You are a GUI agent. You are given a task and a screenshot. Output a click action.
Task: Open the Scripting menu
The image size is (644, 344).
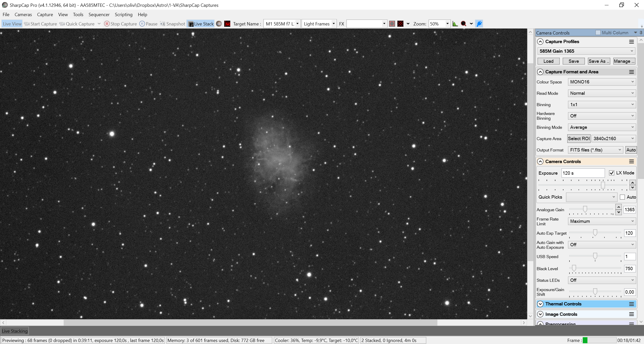[x=124, y=15]
